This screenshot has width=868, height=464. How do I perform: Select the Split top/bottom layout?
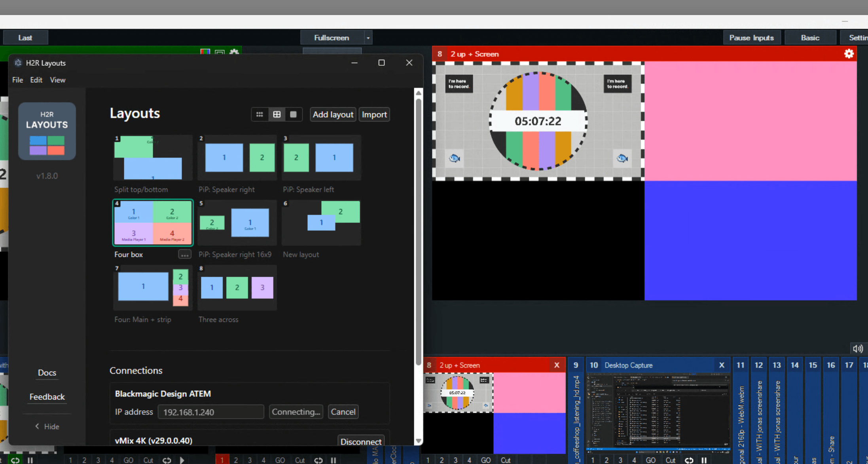[153, 158]
